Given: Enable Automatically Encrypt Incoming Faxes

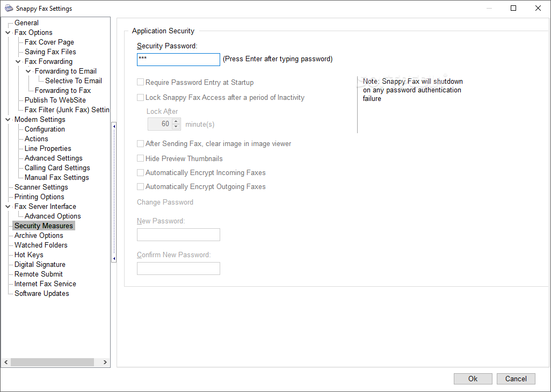Looking at the screenshot, I should point(140,172).
